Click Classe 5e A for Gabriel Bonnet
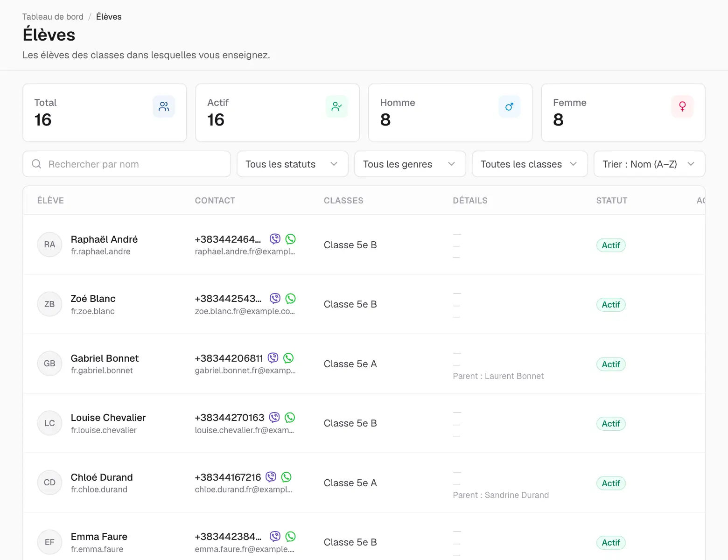 (350, 364)
